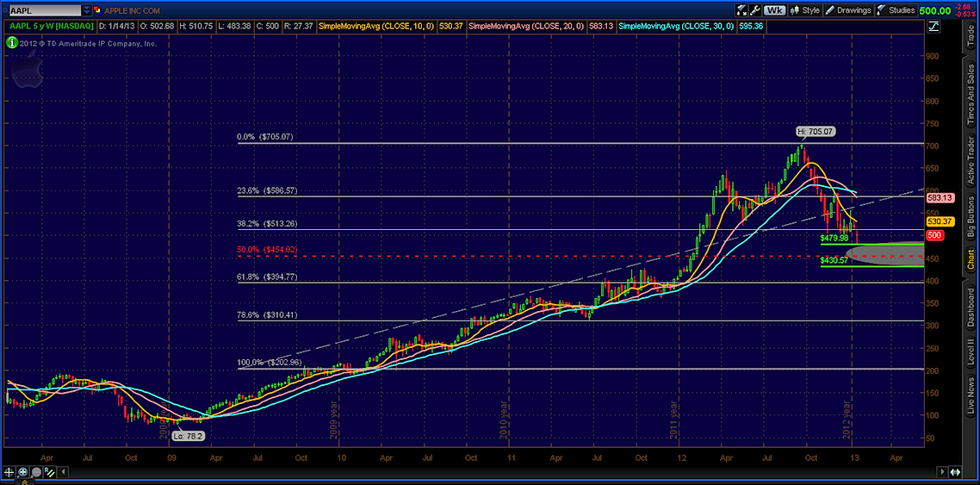Select the crosshair pan tool at bottom left

click(9, 472)
